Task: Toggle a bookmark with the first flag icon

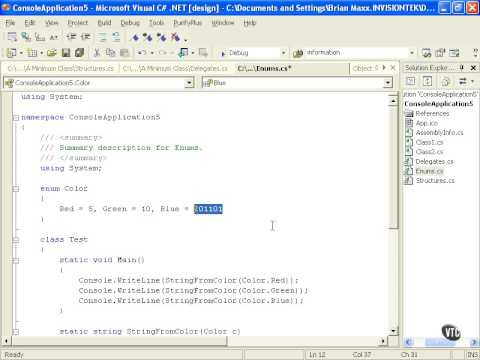Action: 135,37
